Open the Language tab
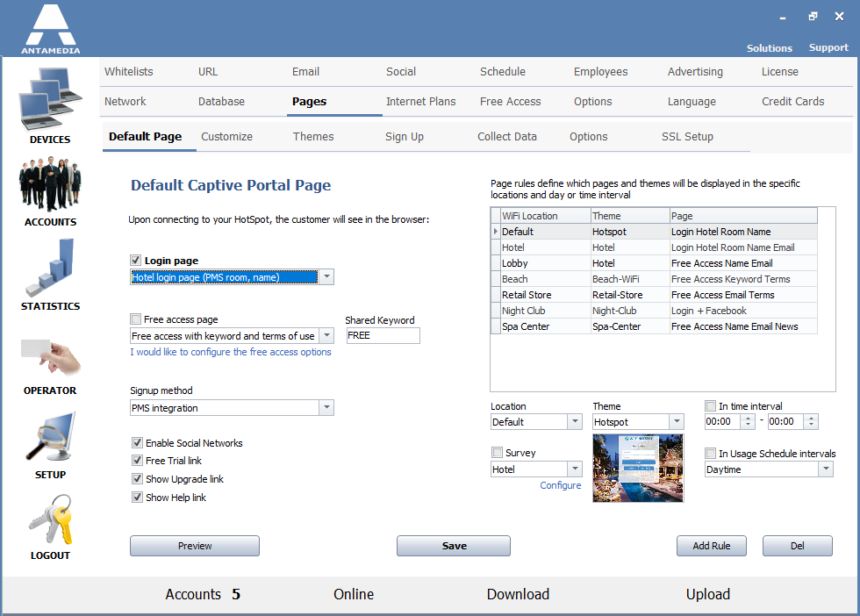Image resolution: width=860 pixels, height=616 pixels. coord(692,102)
